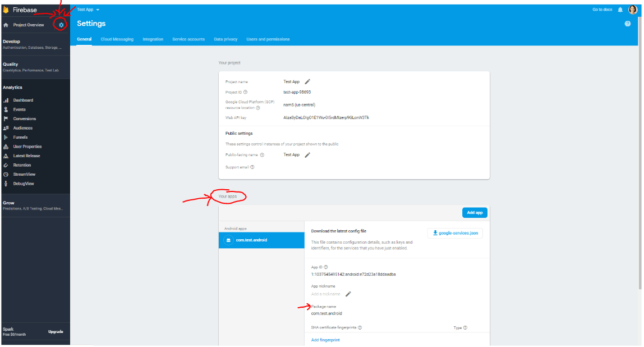Screen dimensions: 644x347
Task: Switch to Cloud Messaging tab
Action: 117,39
